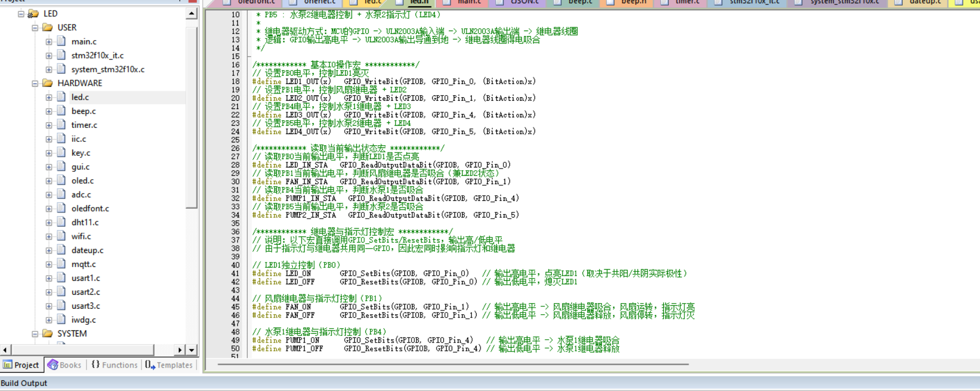Click the file icon next to key.c
This screenshot has width=980, height=391.
click(61, 153)
